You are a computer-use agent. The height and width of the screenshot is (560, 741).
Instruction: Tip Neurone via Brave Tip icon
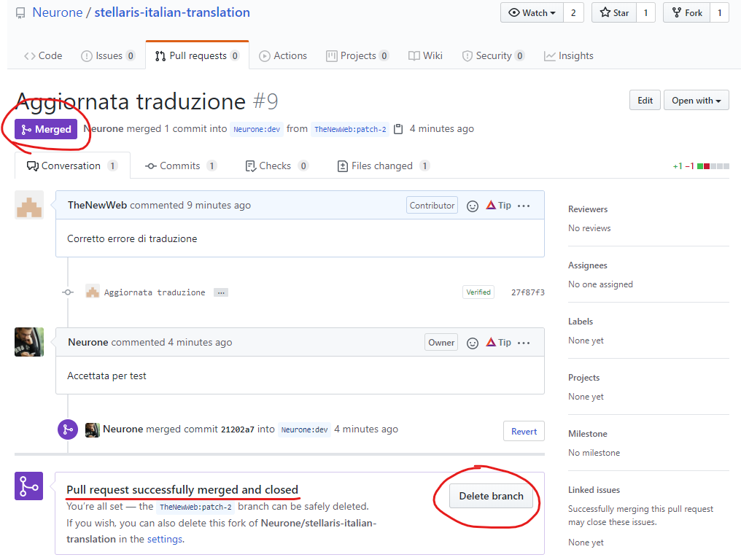click(499, 342)
